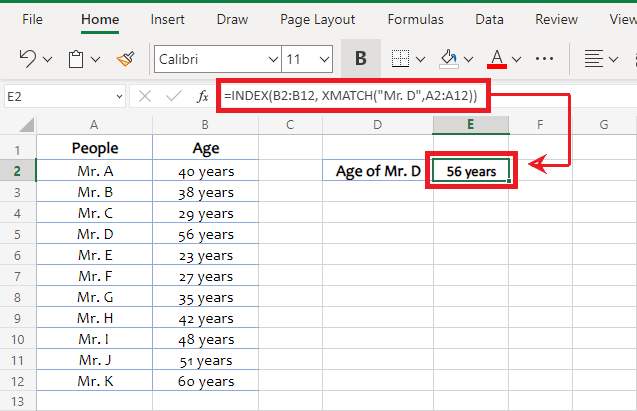Click the Undo icon
The width and height of the screenshot is (637, 411).
[29, 59]
